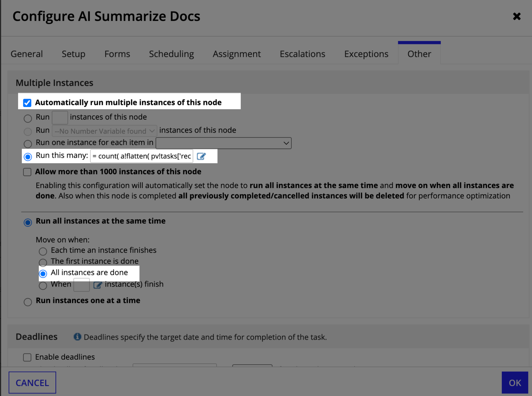Choose Each time an instance finishes
Screen dimensions: 532x396
point(43,251)
